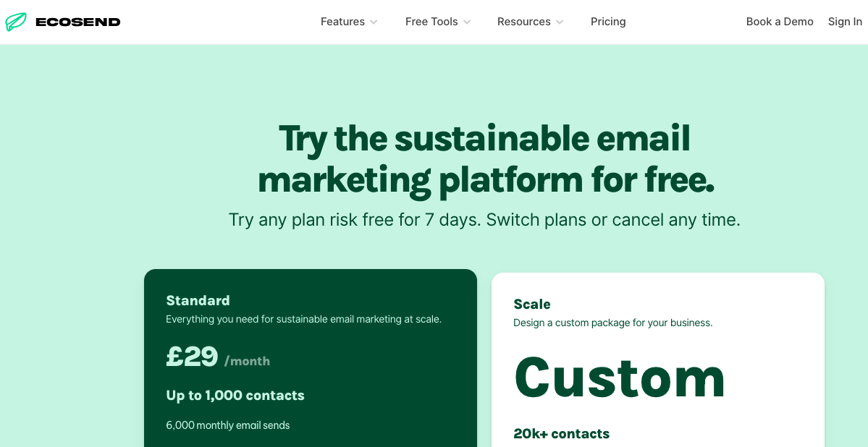Expand the Free Tools menu
The width and height of the screenshot is (868, 447).
click(x=432, y=22)
